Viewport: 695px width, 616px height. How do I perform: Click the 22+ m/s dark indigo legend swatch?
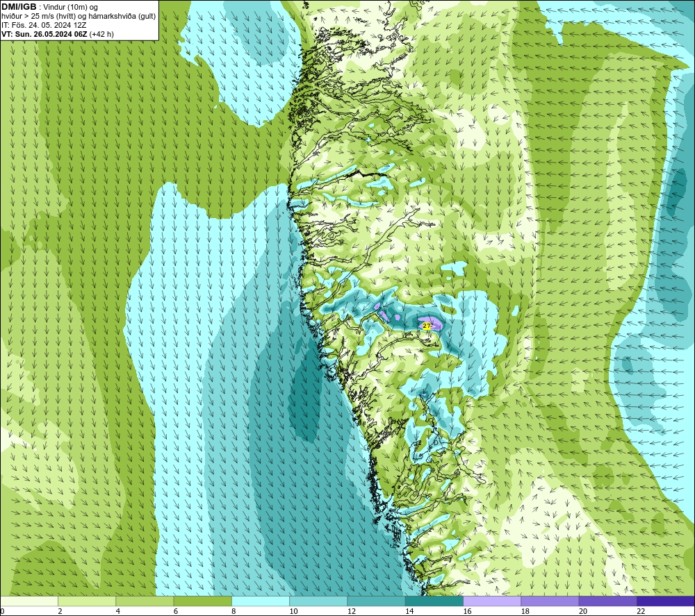pos(666,601)
